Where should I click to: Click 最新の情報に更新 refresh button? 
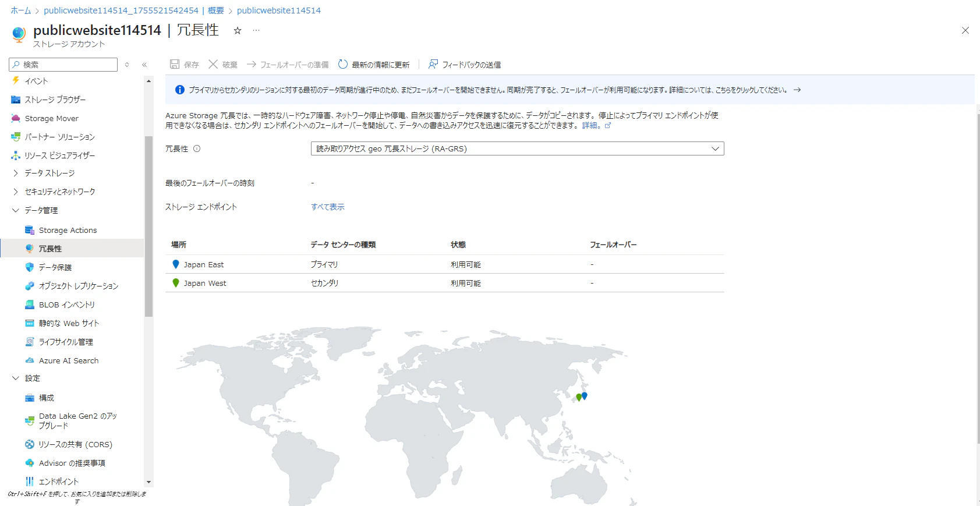click(374, 65)
